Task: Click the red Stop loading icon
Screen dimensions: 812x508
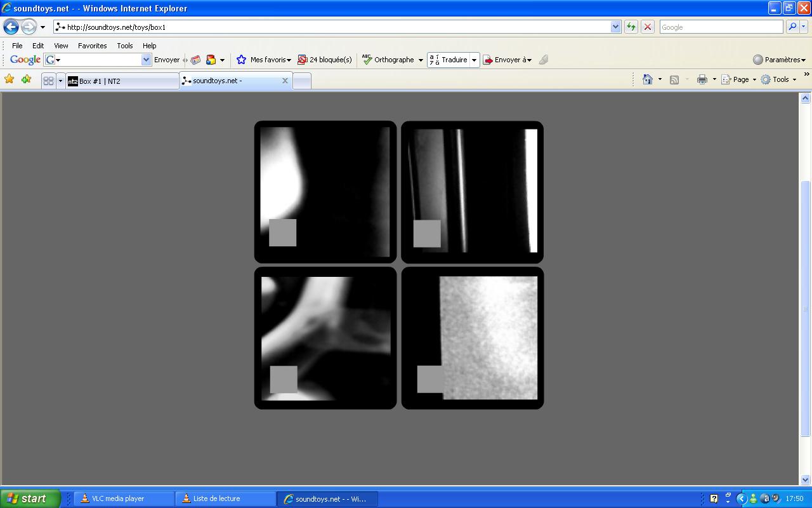Action: (648, 27)
